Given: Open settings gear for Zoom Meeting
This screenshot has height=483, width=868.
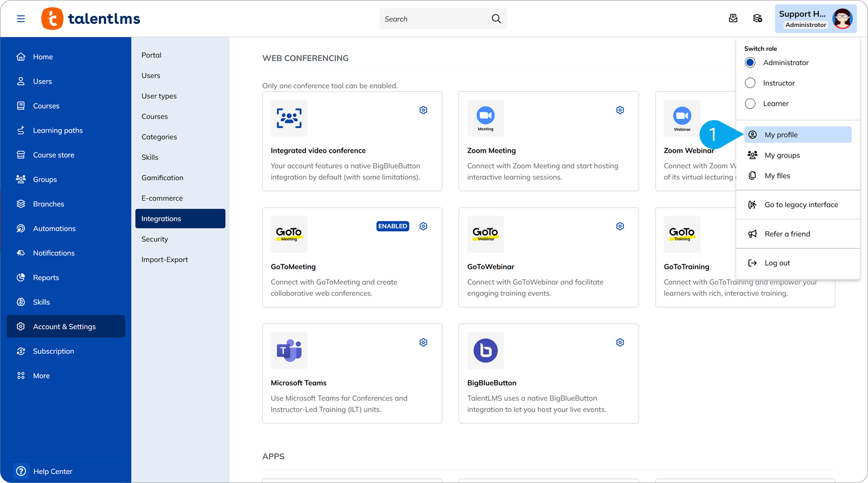Looking at the screenshot, I should [620, 110].
